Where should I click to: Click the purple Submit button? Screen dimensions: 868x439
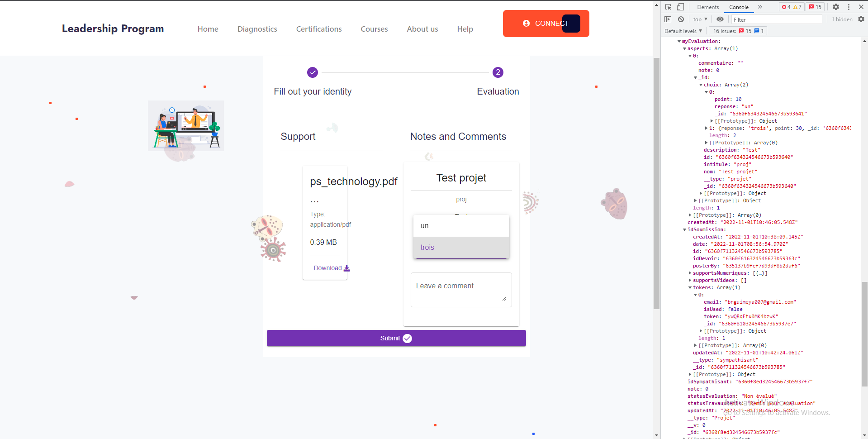point(396,338)
